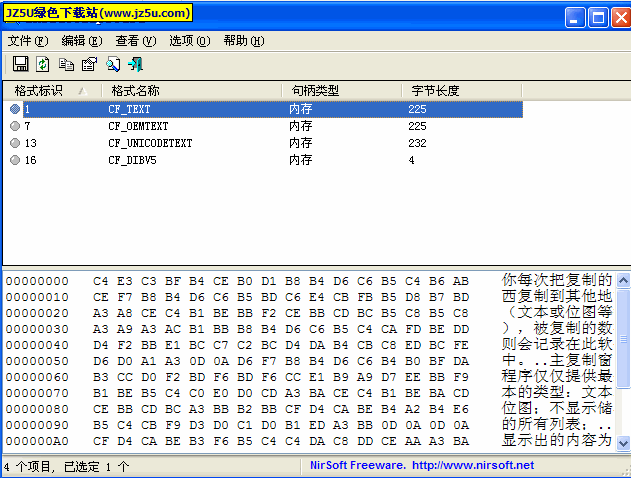Viewport: 631px width, 478px height.
Task: Click the status text 4 个项目, 已选定 1 个
Action: click(66, 467)
